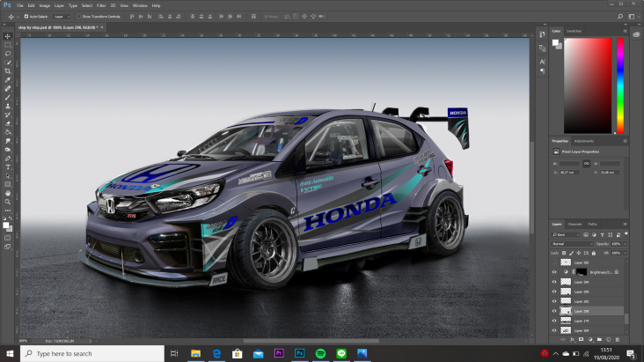Open the layer filter Kind dropdown
Viewport: 644px width, 362px height.
tap(566, 235)
